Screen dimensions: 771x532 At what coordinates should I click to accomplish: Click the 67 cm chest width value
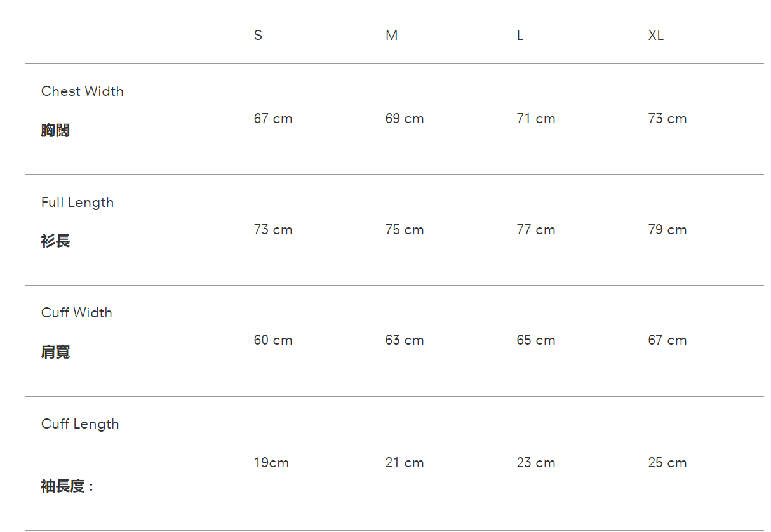(273, 119)
